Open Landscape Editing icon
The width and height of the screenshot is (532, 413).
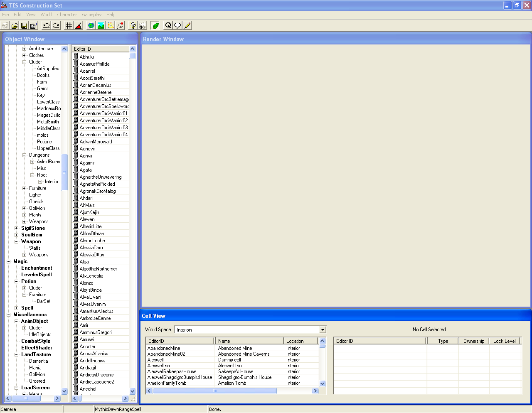(101, 25)
